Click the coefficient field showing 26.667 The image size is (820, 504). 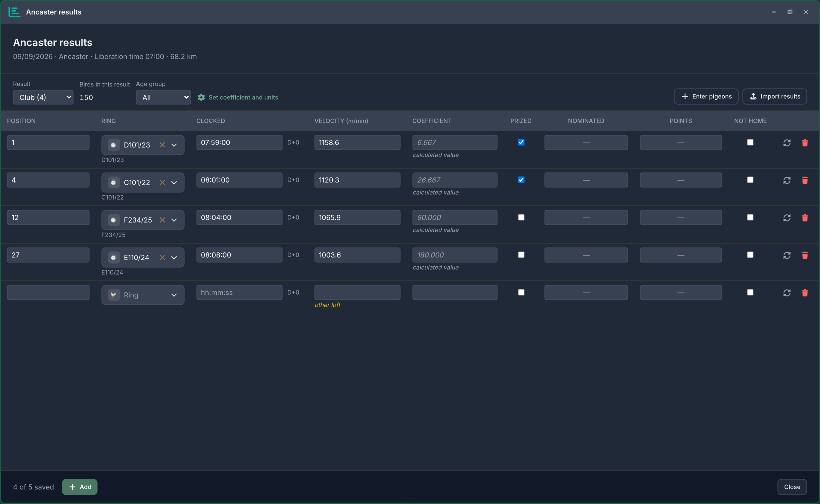click(x=455, y=180)
